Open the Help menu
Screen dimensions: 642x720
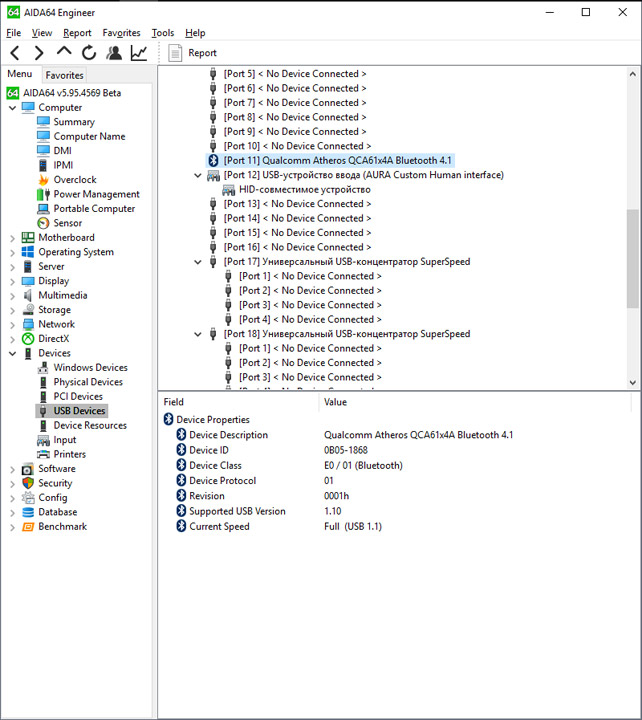[x=195, y=33]
